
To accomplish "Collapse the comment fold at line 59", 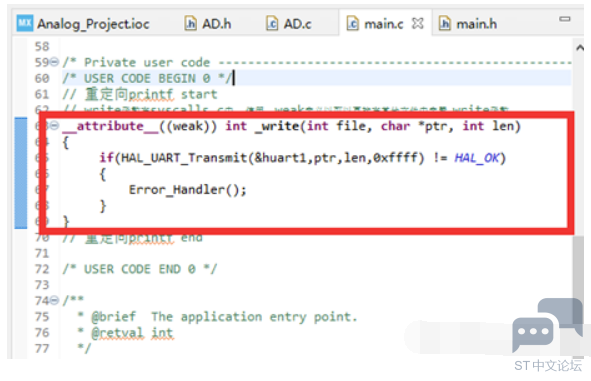I will 55,61.
